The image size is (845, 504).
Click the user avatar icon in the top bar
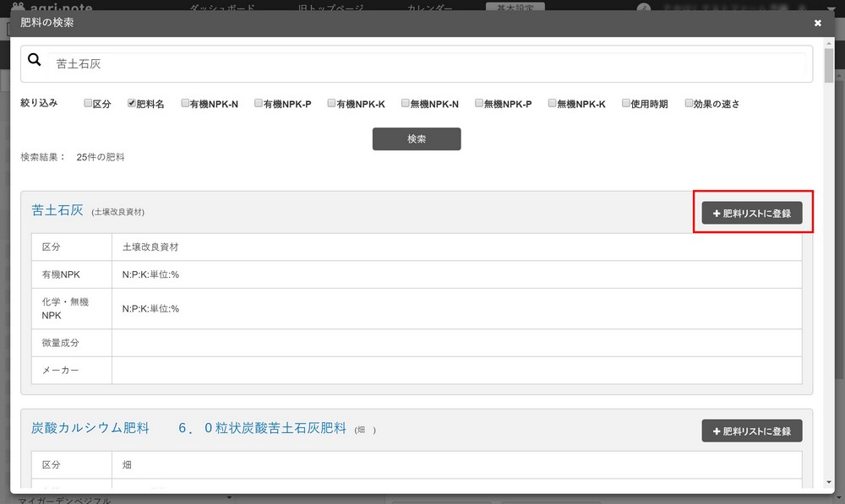645,8
